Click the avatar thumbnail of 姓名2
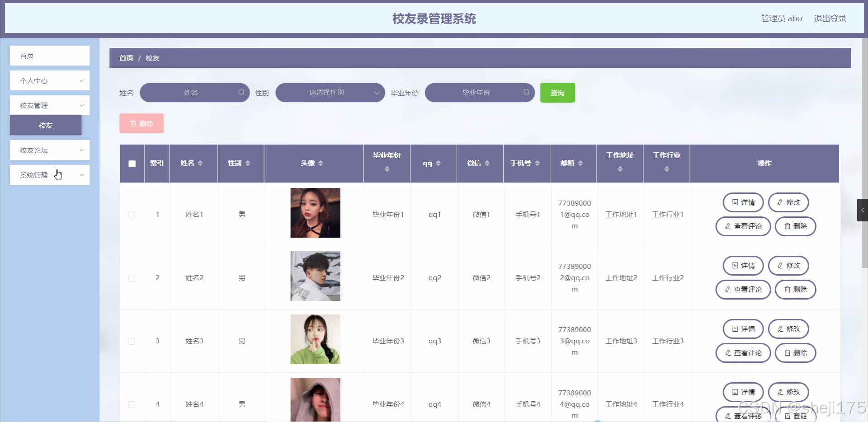The height and width of the screenshot is (422, 868). 315,276
